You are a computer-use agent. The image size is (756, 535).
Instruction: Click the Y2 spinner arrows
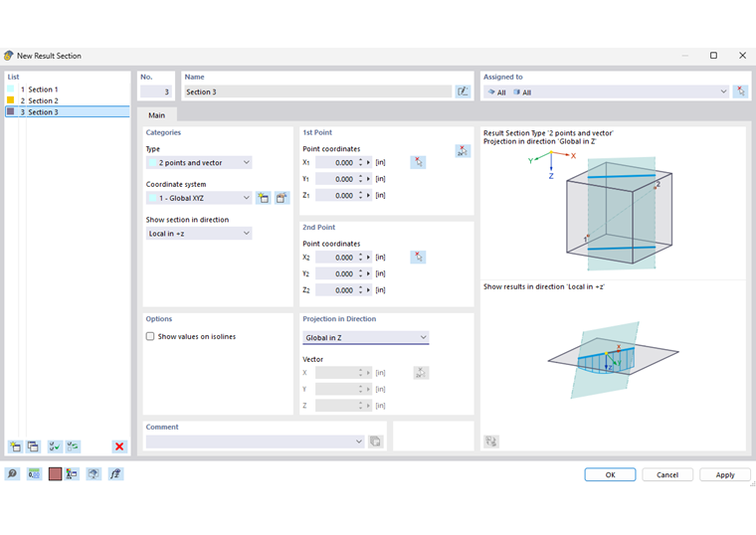pos(361,273)
